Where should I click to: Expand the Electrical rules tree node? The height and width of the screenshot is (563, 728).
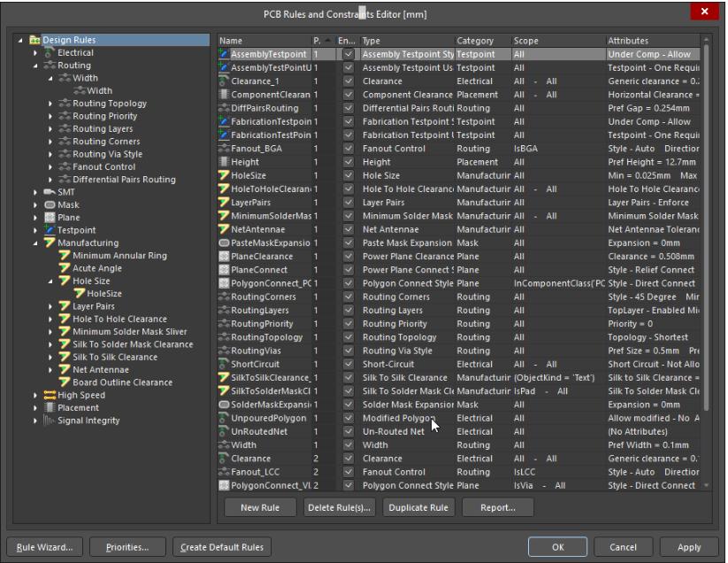coord(35,53)
